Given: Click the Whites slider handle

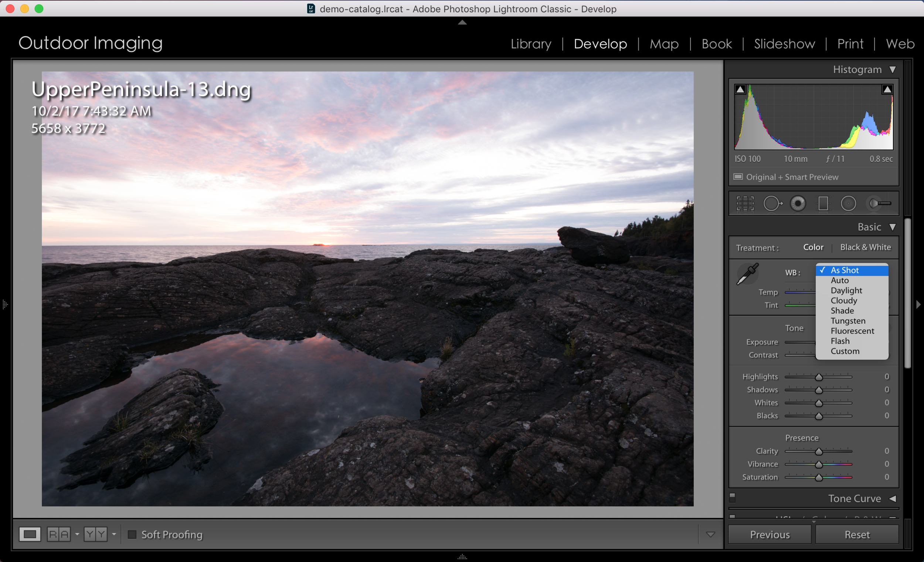Looking at the screenshot, I should pyautogui.click(x=819, y=403).
